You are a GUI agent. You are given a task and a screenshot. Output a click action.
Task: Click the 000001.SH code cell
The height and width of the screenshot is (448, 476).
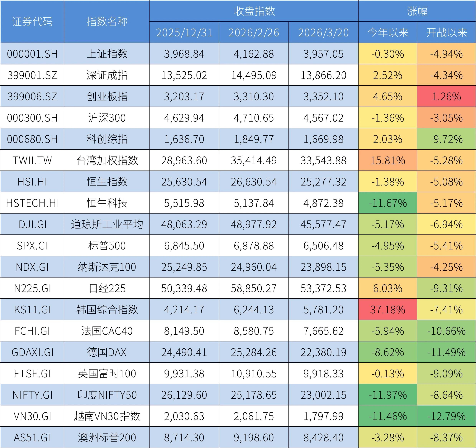pos(32,54)
